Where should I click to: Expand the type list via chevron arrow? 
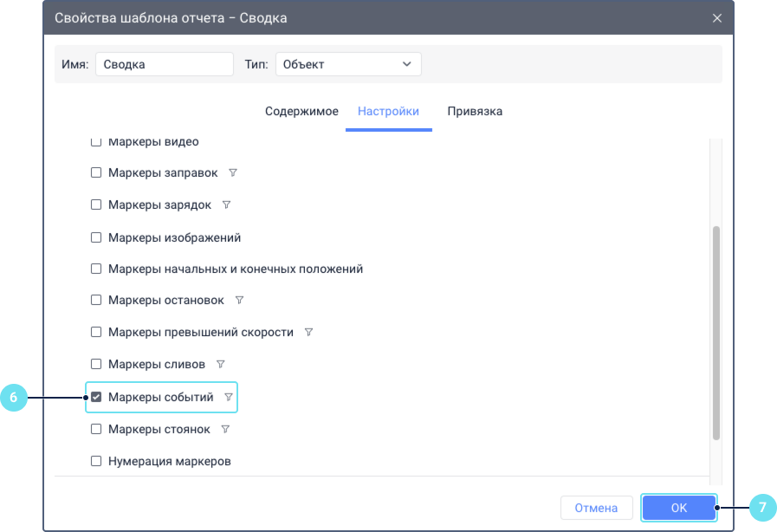coord(407,64)
